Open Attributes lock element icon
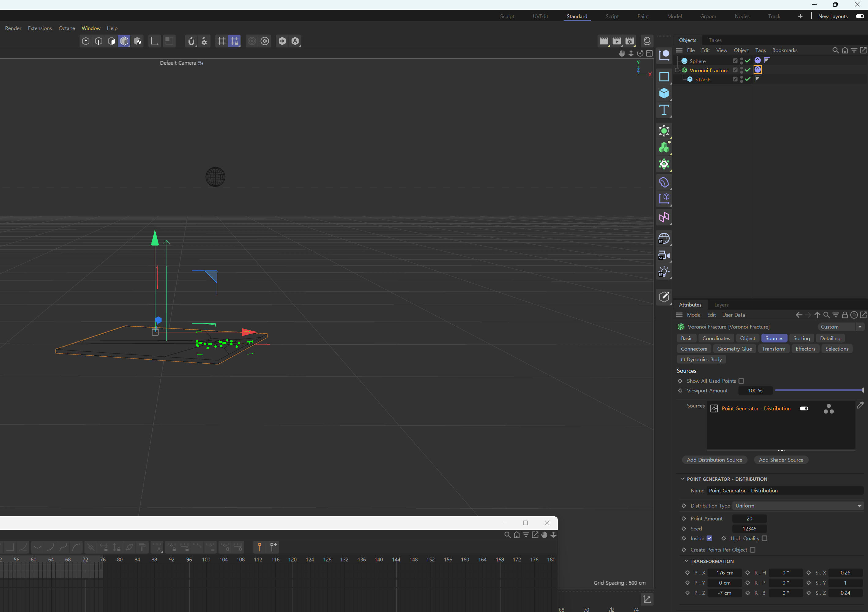The width and height of the screenshot is (868, 612). (844, 315)
